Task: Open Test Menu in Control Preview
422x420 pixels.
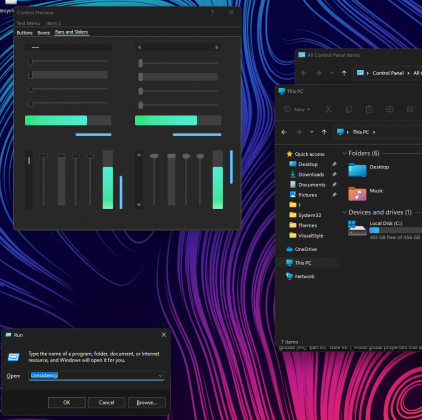Action: tap(28, 23)
